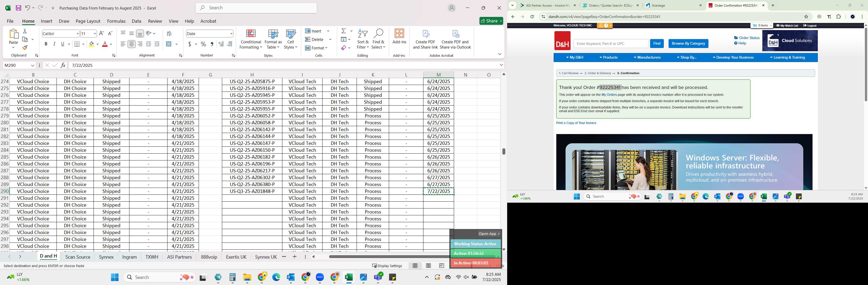Screen dimensions: 868x285
Task: Open the font name Calibri dropdown
Action: [x=77, y=34]
